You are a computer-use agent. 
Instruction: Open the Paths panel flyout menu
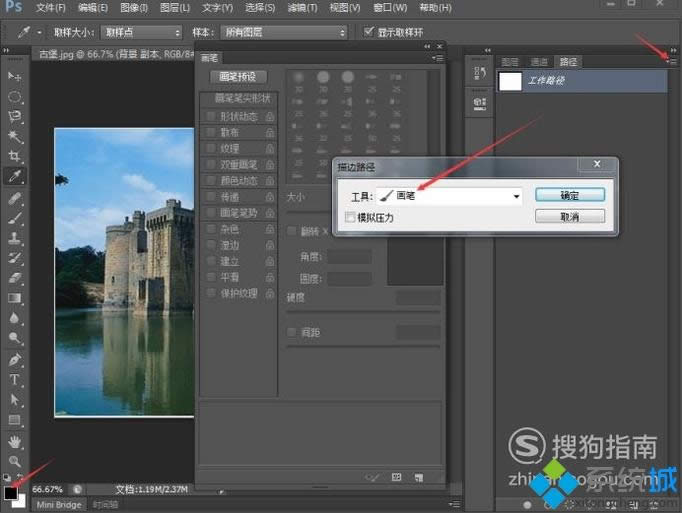(x=671, y=62)
